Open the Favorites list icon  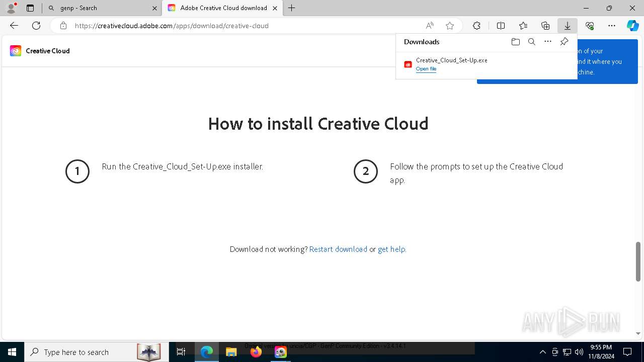523,26
